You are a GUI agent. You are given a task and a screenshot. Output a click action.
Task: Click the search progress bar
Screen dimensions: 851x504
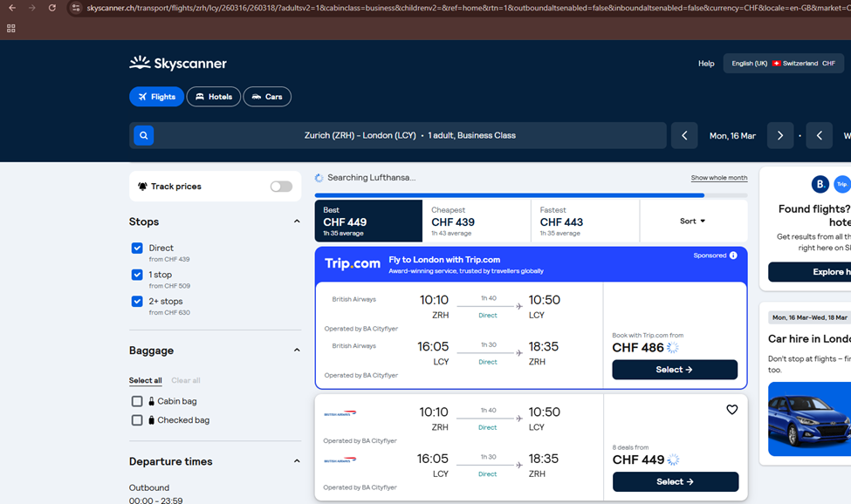[531, 195]
